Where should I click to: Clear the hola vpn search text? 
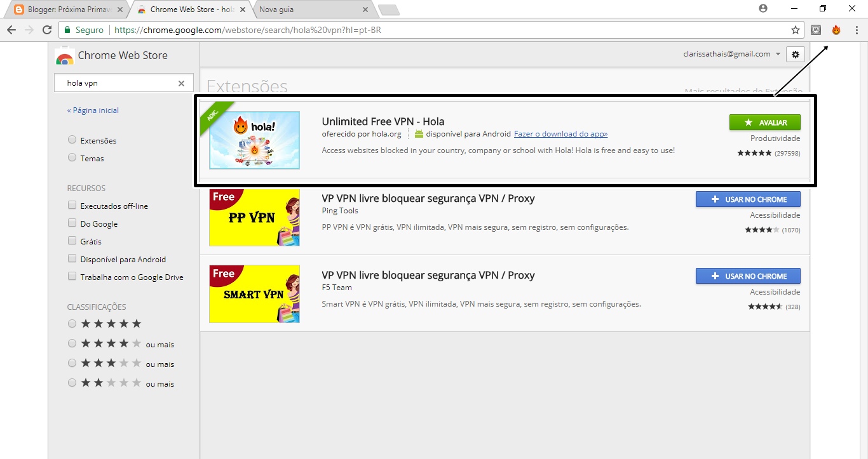pyautogui.click(x=181, y=83)
